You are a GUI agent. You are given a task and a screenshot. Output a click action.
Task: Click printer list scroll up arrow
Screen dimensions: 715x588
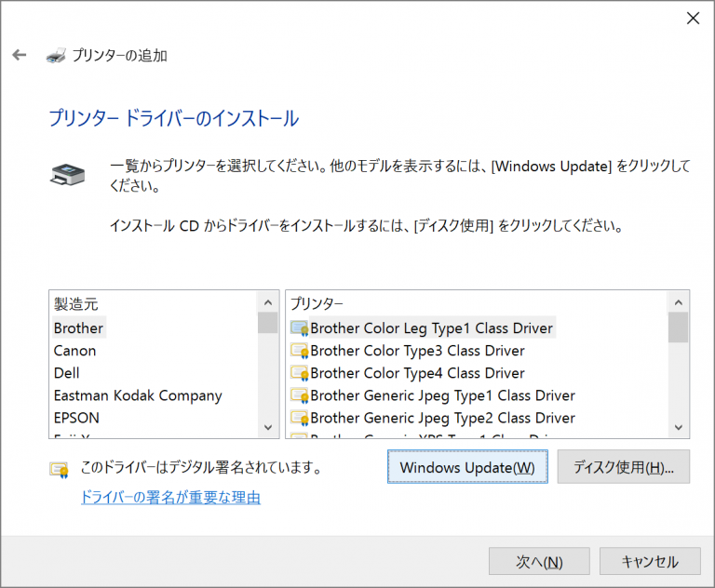[678, 302]
